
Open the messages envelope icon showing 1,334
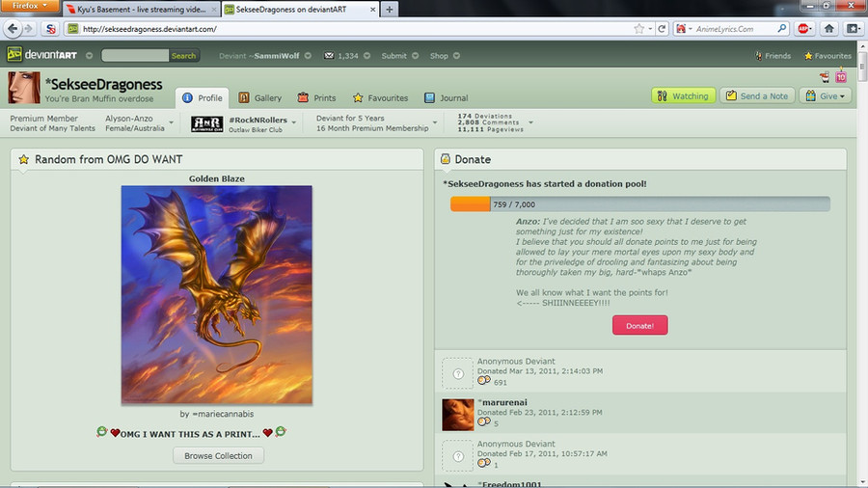[x=329, y=55]
